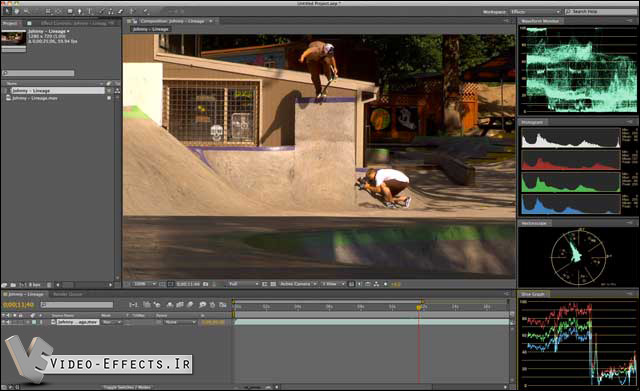
Task: Open the Full resolution dropdown in the viewer
Action: (244, 284)
